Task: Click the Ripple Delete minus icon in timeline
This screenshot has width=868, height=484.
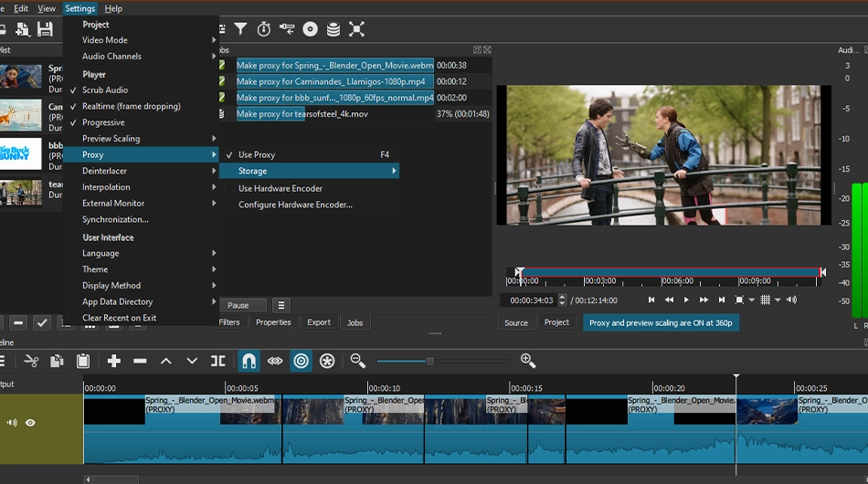Action: pyautogui.click(x=140, y=362)
